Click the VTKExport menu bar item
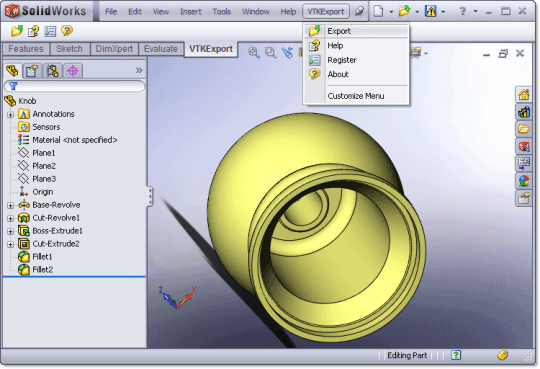The height and width of the screenshot is (369, 540). [326, 12]
